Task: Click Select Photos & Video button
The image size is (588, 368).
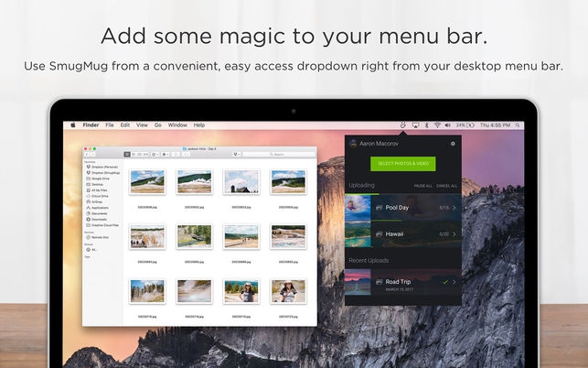Action: pos(403,164)
